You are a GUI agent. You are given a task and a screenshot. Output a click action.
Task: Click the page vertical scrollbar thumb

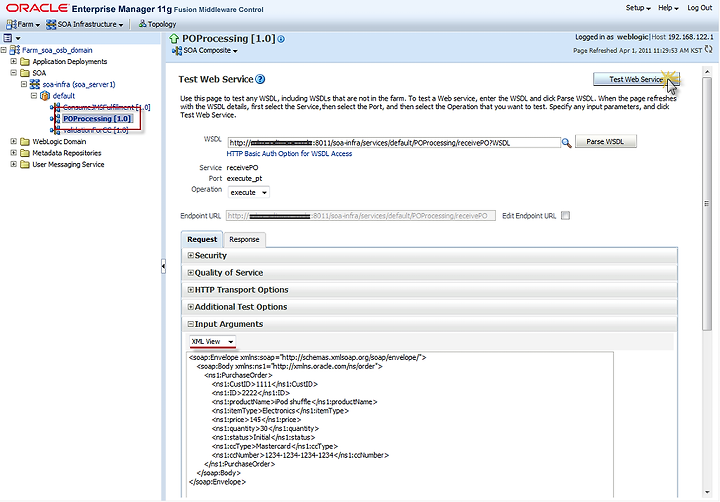click(x=707, y=203)
